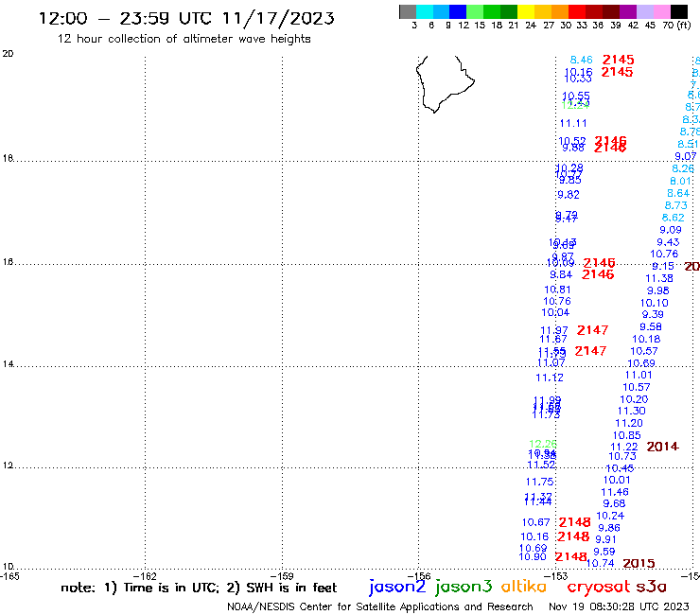Click the '10.85' wave height value
Viewport: 700px width, 615px height.
pyautogui.click(x=627, y=435)
